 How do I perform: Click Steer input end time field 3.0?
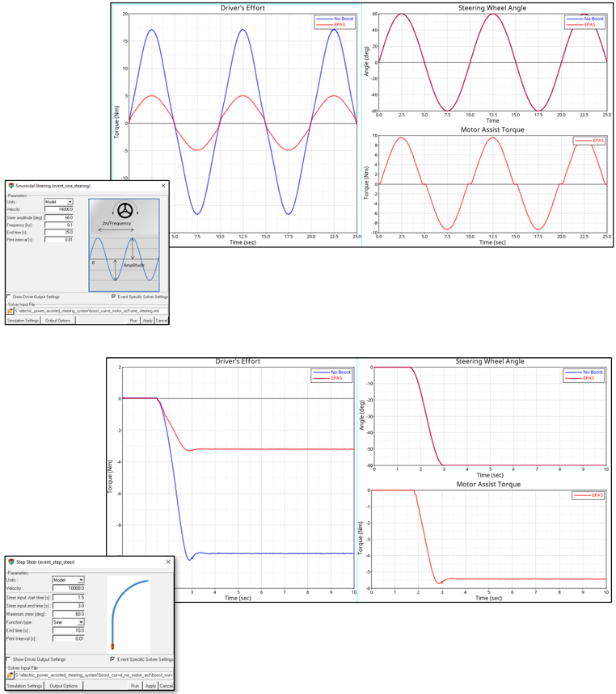(69, 605)
